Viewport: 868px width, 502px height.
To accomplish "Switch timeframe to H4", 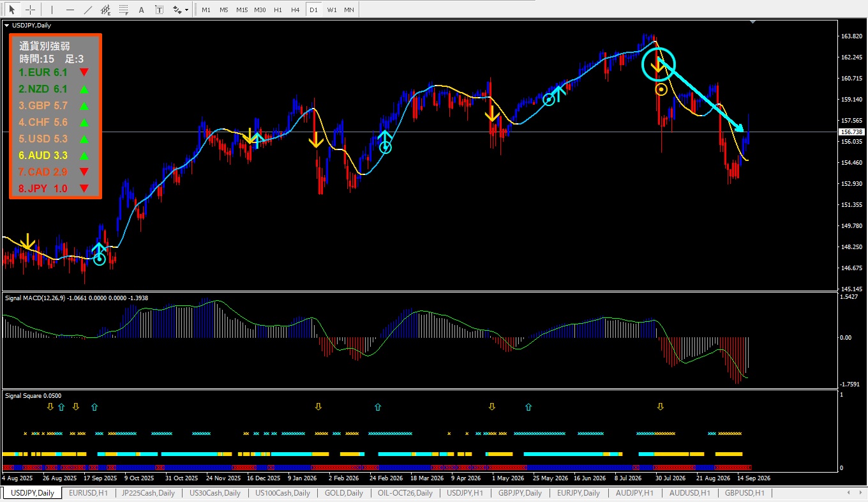I will [x=295, y=10].
